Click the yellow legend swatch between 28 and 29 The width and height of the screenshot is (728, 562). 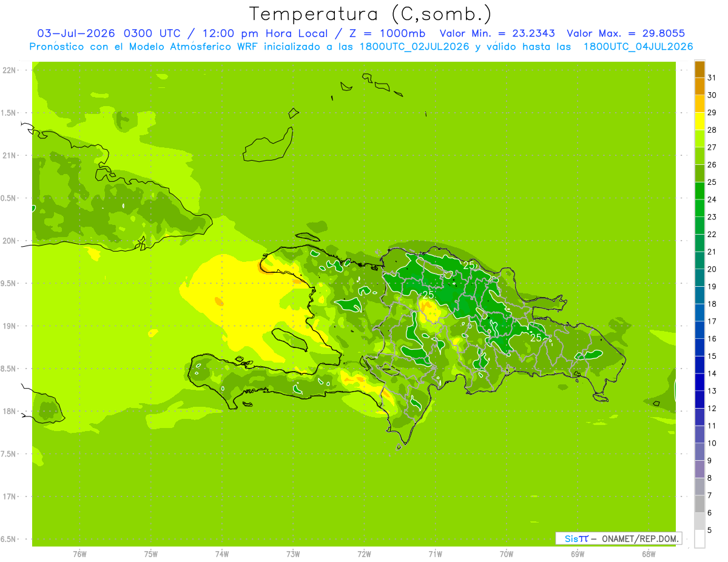tap(699, 121)
